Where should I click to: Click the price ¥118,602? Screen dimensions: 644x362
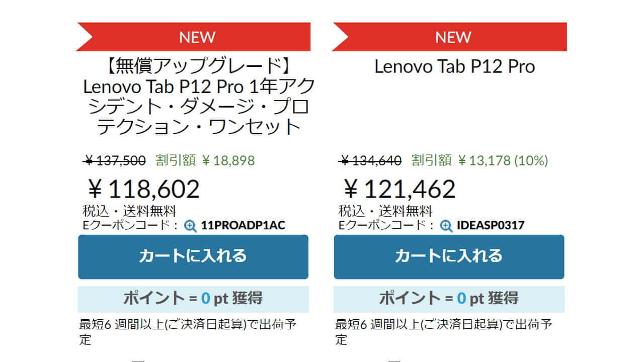[142, 188]
